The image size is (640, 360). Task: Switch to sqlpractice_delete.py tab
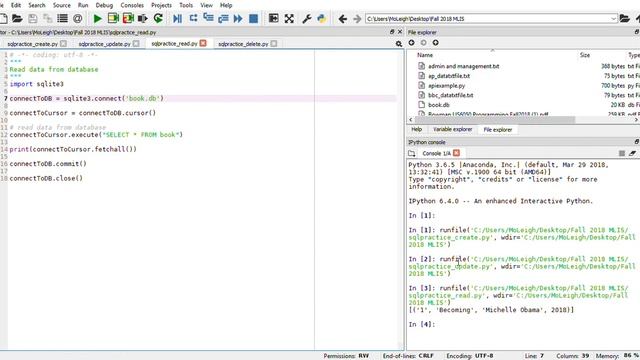tap(243, 44)
